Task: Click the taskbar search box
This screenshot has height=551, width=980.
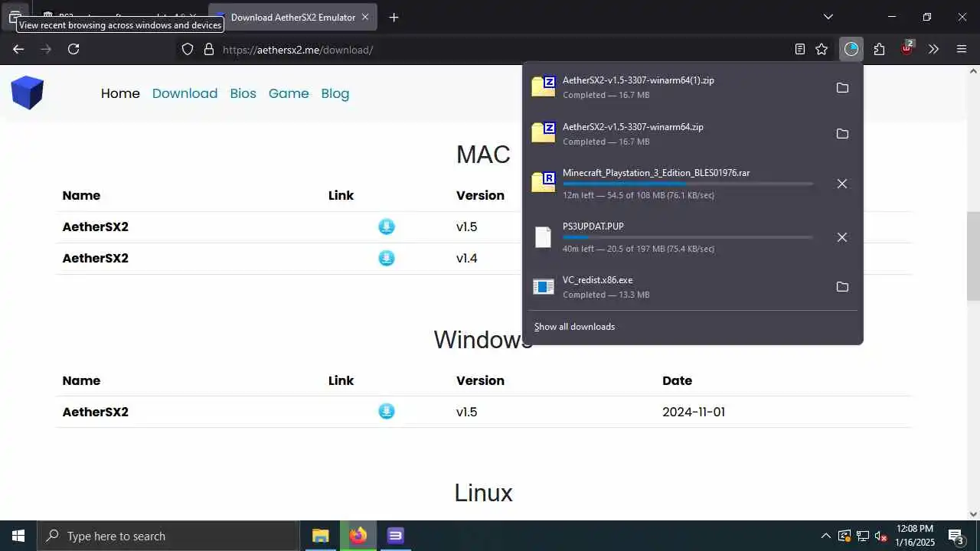Action: [x=168, y=536]
